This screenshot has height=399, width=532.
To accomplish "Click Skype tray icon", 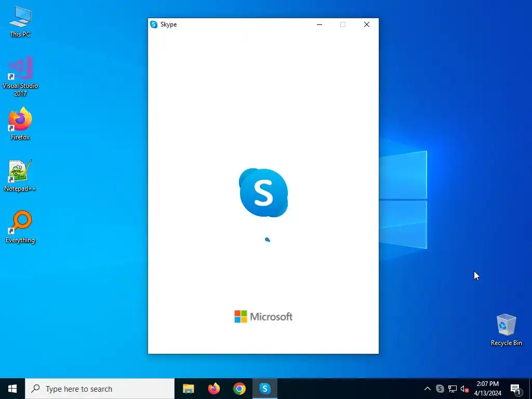I will coord(440,389).
